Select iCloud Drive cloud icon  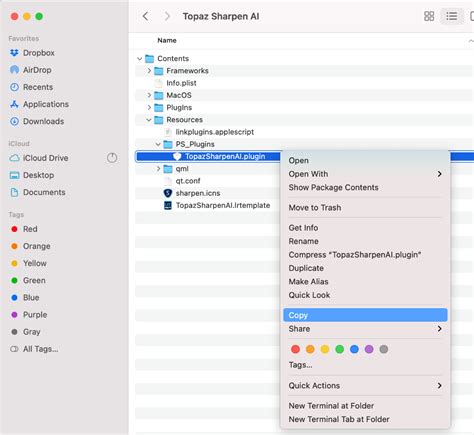click(14, 158)
